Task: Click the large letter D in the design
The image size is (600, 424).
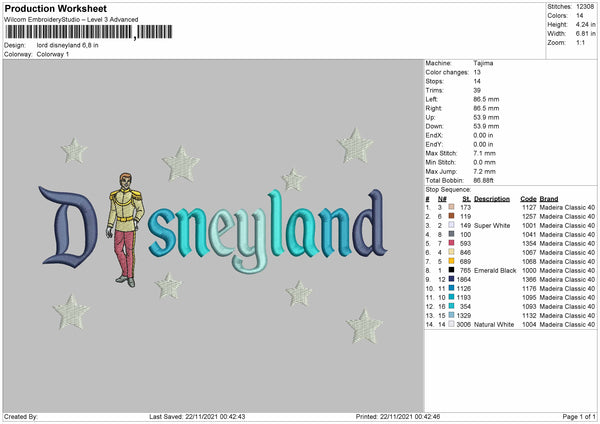Action: point(68,227)
